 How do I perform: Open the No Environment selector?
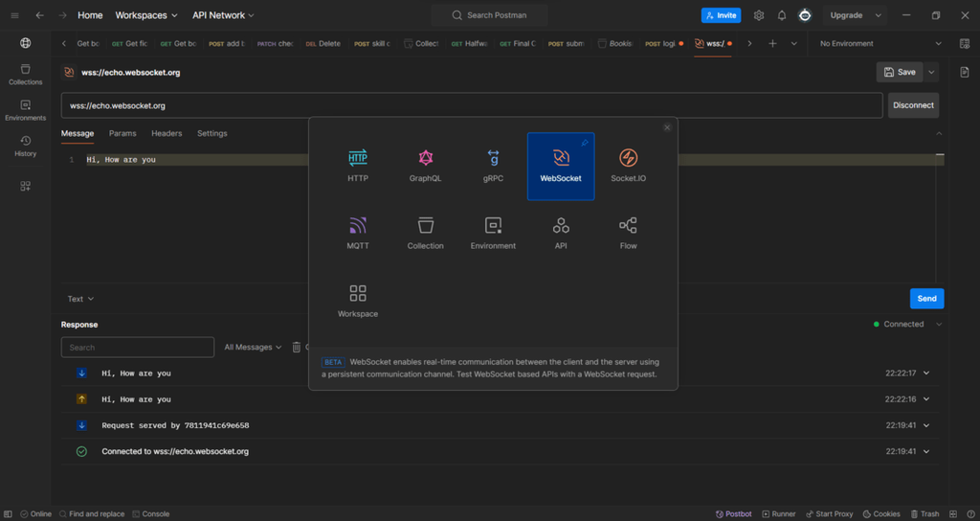[x=880, y=43]
